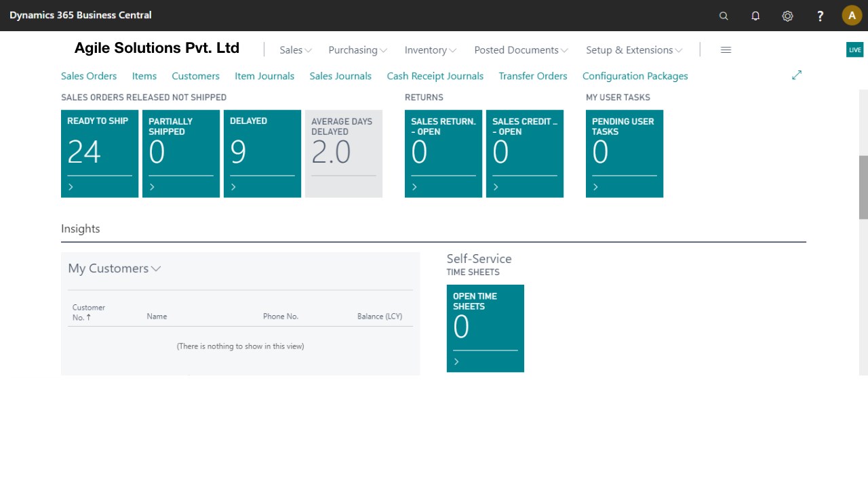
Task: Click the Open Time Sheets count
Action: tap(461, 327)
